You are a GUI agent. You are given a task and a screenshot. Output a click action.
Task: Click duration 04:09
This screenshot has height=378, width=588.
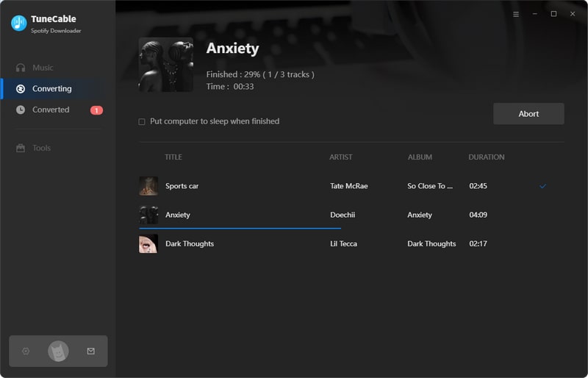coord(478,215)
